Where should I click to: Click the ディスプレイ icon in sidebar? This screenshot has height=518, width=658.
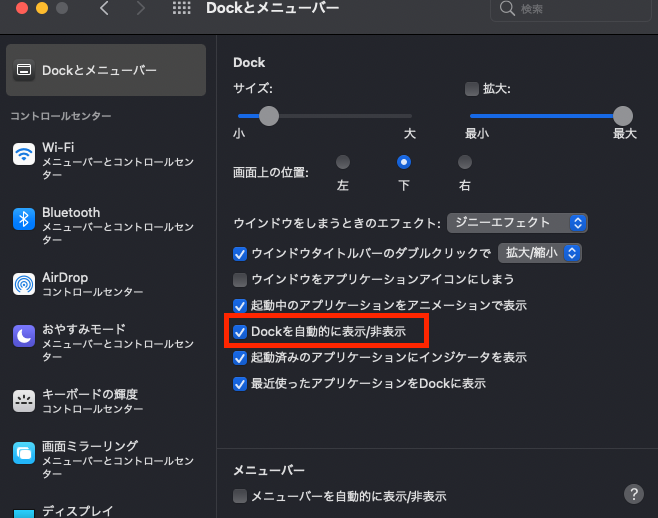tap(24, 513)
